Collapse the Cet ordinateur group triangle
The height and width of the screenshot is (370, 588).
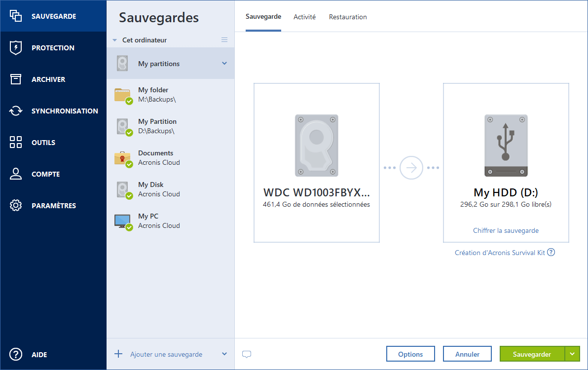115,40
